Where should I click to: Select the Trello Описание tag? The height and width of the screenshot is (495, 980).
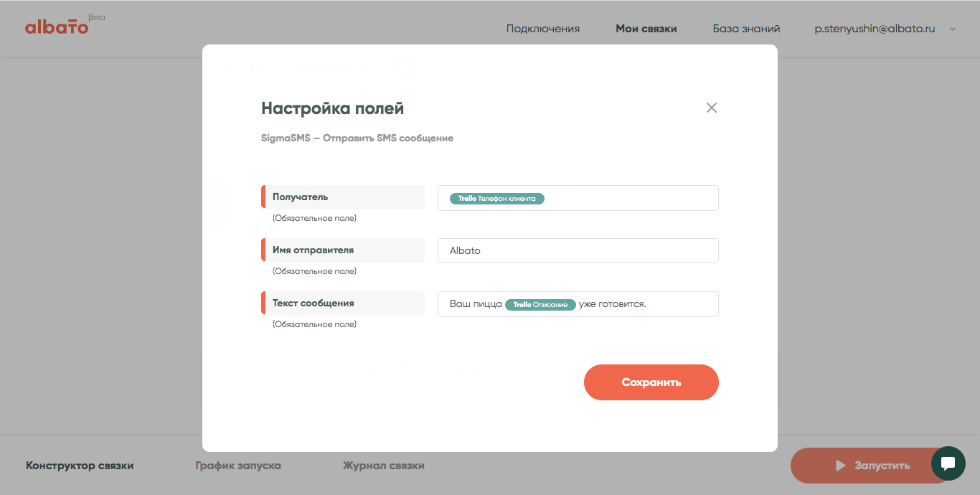pyautogui.click(x=540, y=304)
